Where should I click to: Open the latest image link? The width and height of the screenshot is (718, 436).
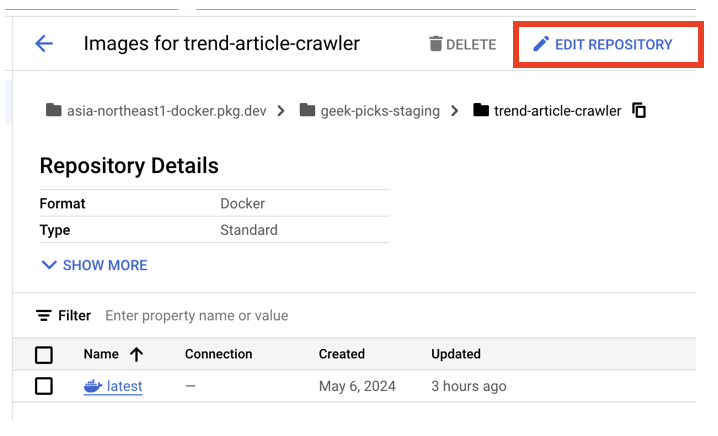125,386
